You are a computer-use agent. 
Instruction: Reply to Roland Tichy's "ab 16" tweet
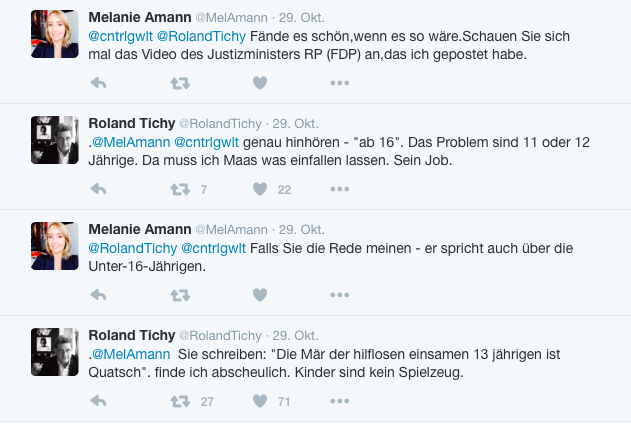pos(98,189)
